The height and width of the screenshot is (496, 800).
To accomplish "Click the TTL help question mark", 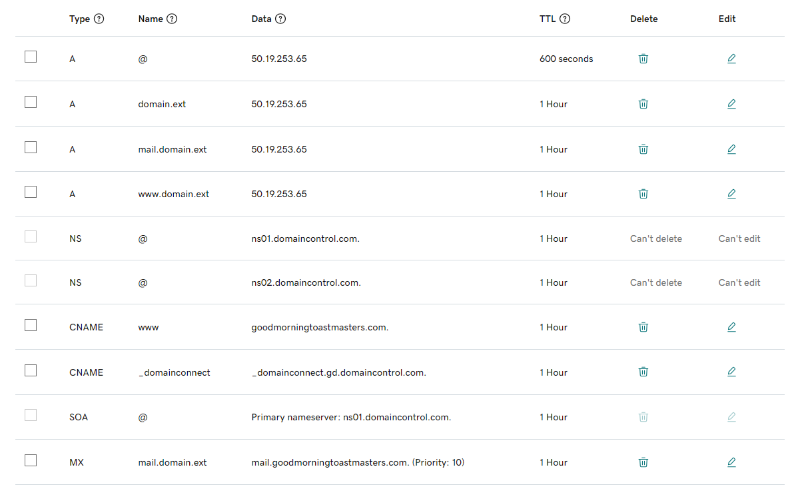I will (x=565, y=19).
